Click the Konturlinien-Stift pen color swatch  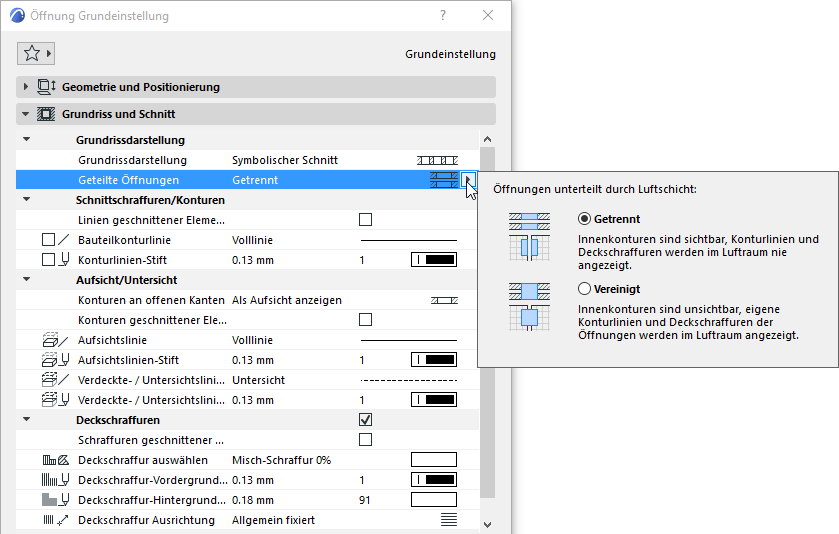click(434, 260)
